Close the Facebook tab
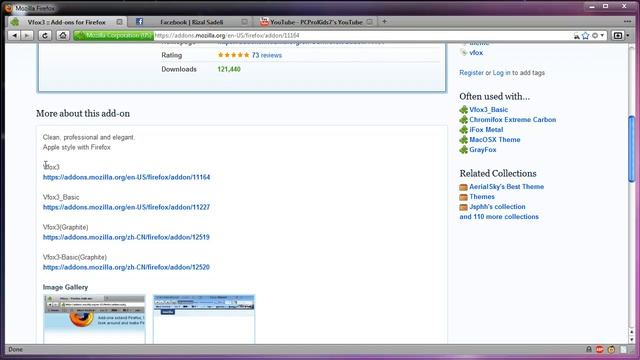Screen dimensions: 640x360 click(244, 22)
